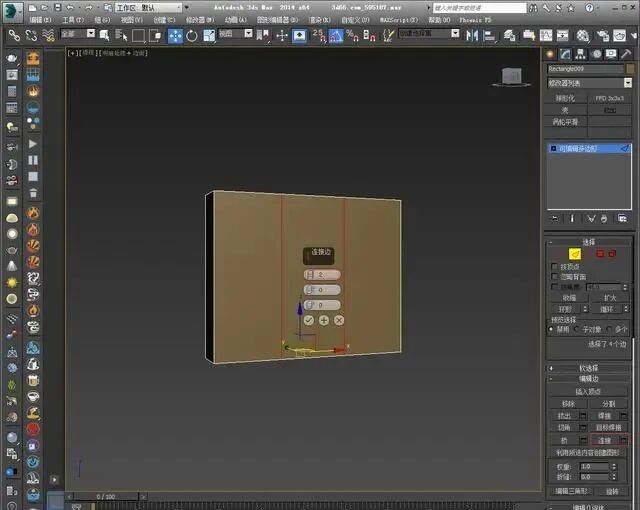Viewport: 640px width, 510px height.
Task: Click the Mirror tool icon
Action: pyautogui.click(x=472, y=35)
